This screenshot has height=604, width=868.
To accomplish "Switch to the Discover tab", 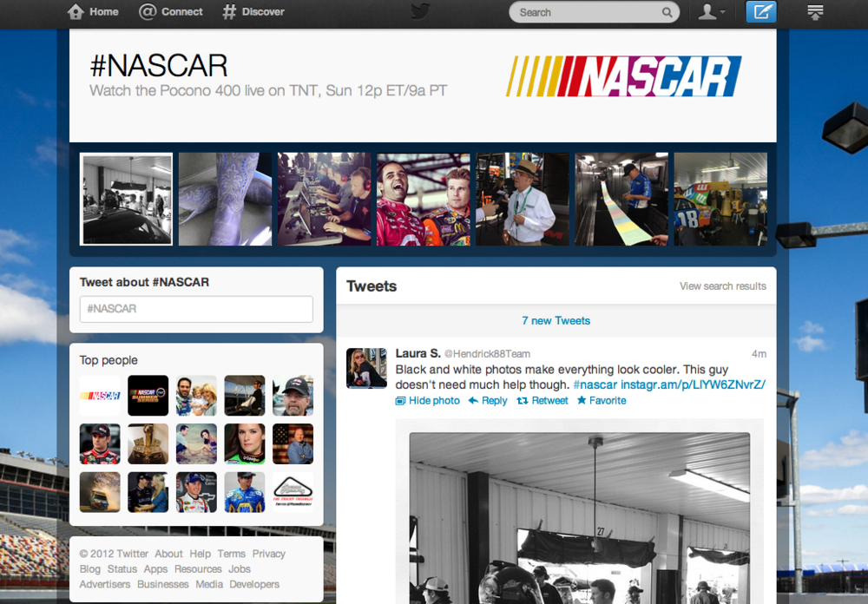I will point(253,11).
